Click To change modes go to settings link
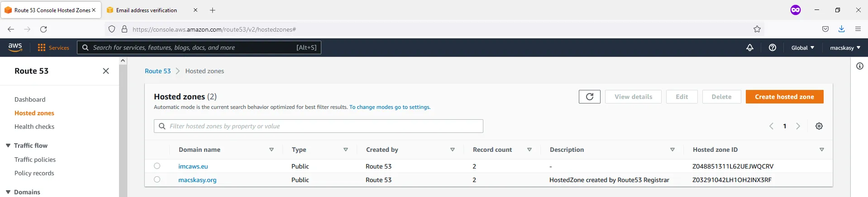Viewport: 868px width, 197px height. click(390, 107)
